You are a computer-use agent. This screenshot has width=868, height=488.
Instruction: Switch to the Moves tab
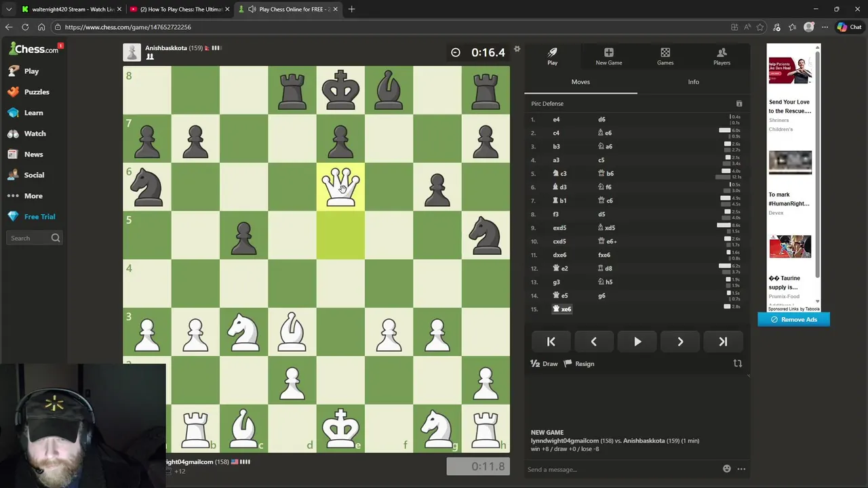point(580,82)
